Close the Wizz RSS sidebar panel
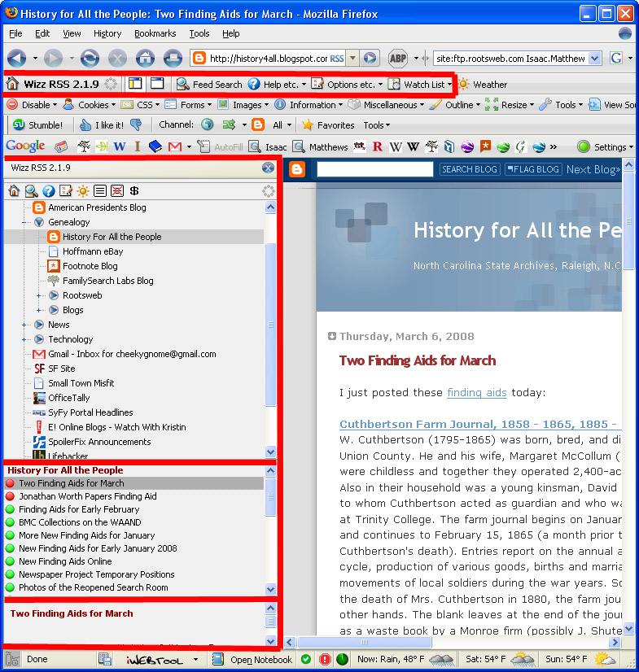 (x=268, y=168)
